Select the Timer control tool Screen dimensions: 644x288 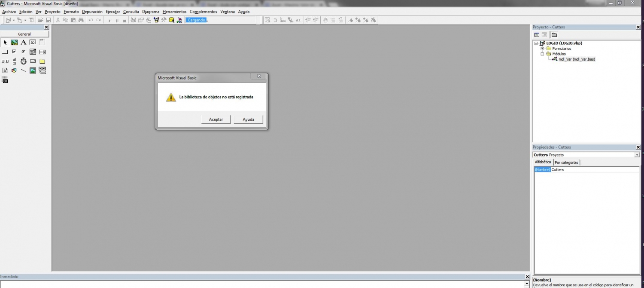coord(24,61)
